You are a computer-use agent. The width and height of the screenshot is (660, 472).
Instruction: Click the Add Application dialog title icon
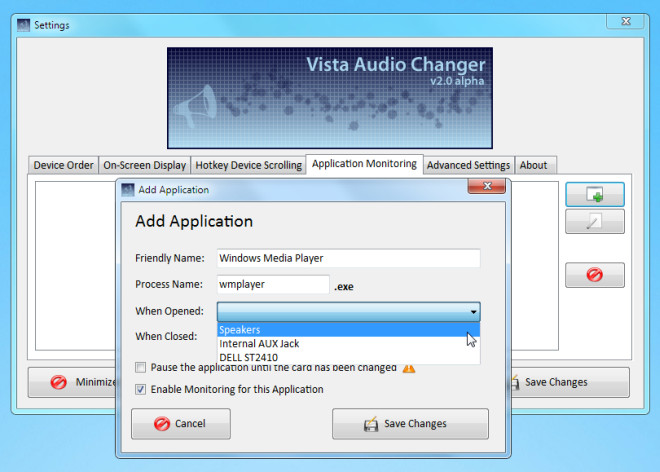click(x=128, y=190)
